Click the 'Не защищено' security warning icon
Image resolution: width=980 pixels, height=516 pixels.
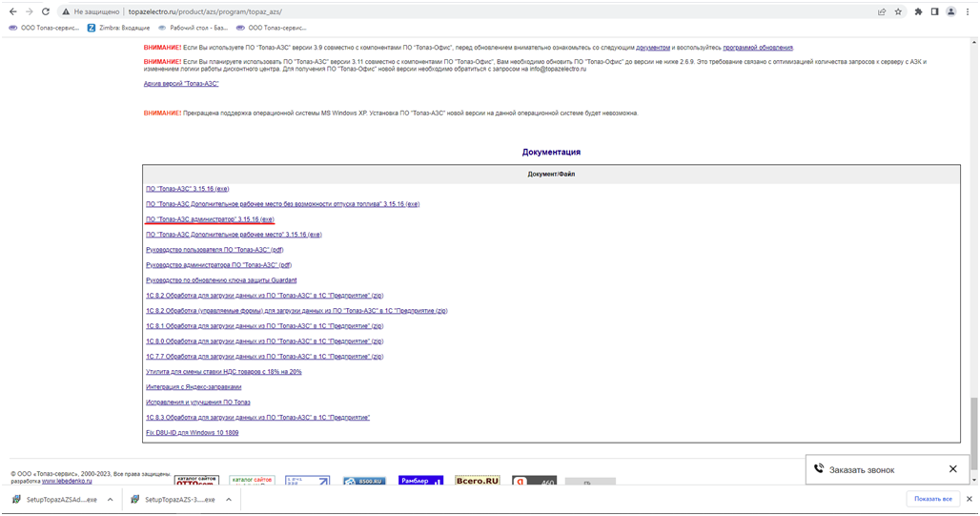(x=66, y=11)
